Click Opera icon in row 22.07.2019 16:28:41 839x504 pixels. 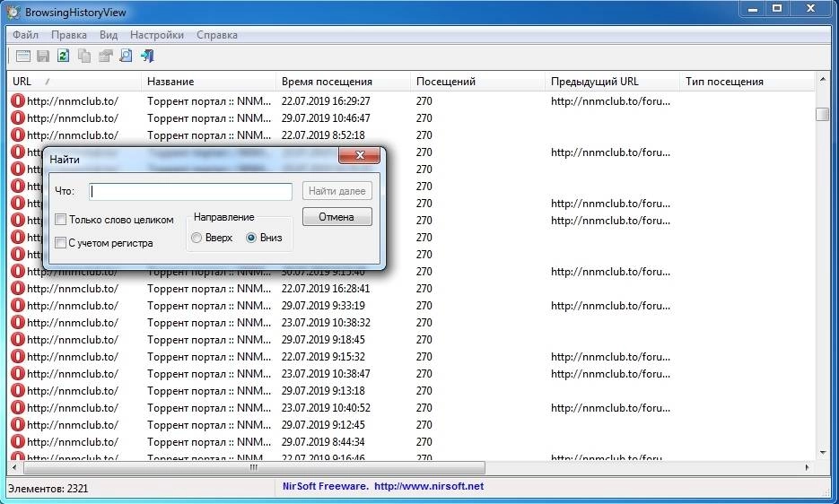pos(18,289)
